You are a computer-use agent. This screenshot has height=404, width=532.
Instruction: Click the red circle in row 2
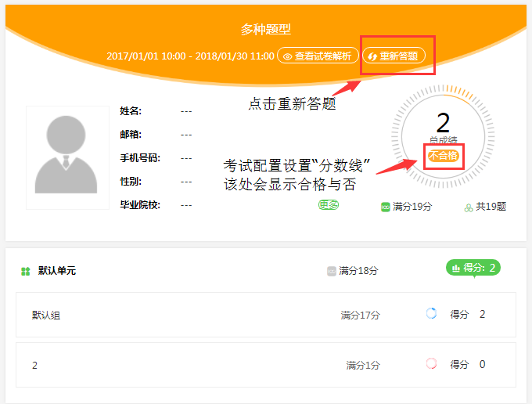click(431, 363)
